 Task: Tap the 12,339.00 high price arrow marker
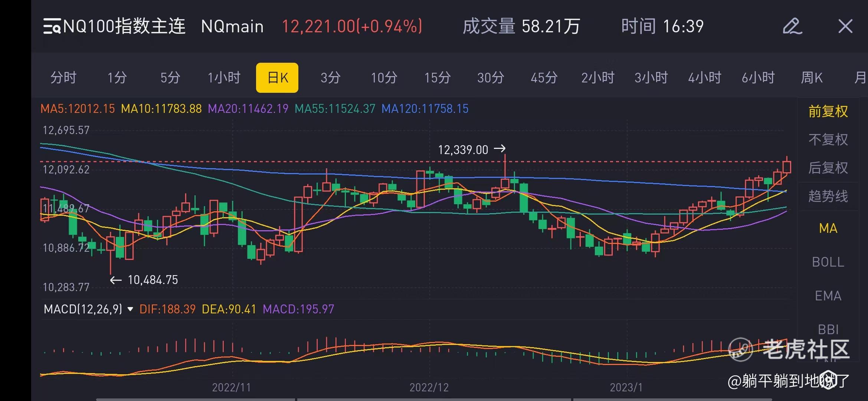[x=471, y=150]
